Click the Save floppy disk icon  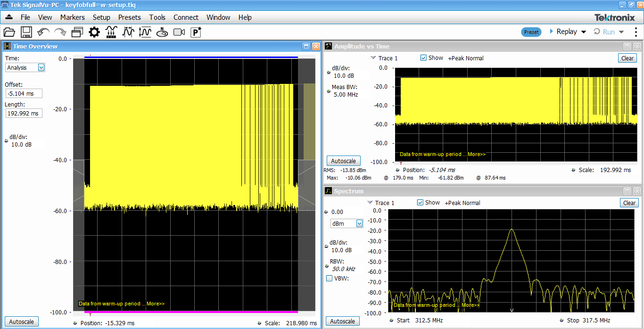(26, 32)
